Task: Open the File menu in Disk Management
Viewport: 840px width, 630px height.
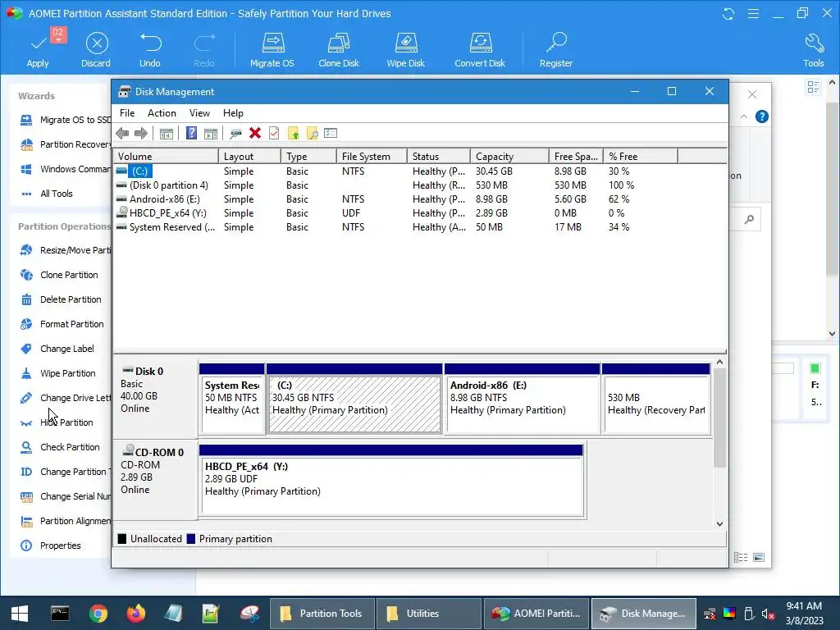Action: (127, 113)
